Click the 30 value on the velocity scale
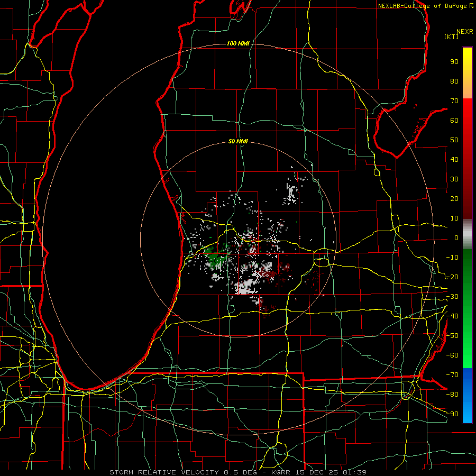 click(x=454, y=179)
